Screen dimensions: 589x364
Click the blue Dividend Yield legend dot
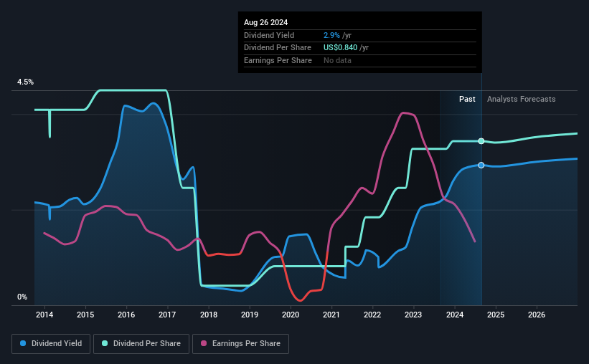23,343
